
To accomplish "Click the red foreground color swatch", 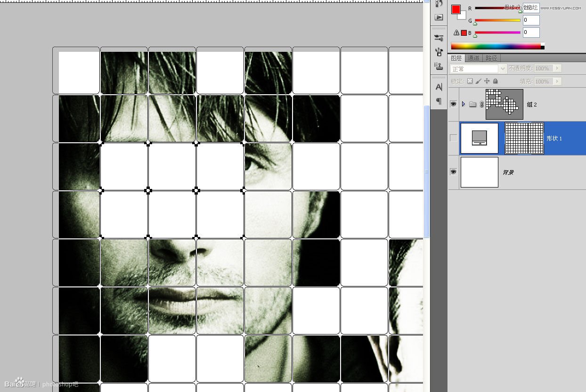I will point(456,9).
